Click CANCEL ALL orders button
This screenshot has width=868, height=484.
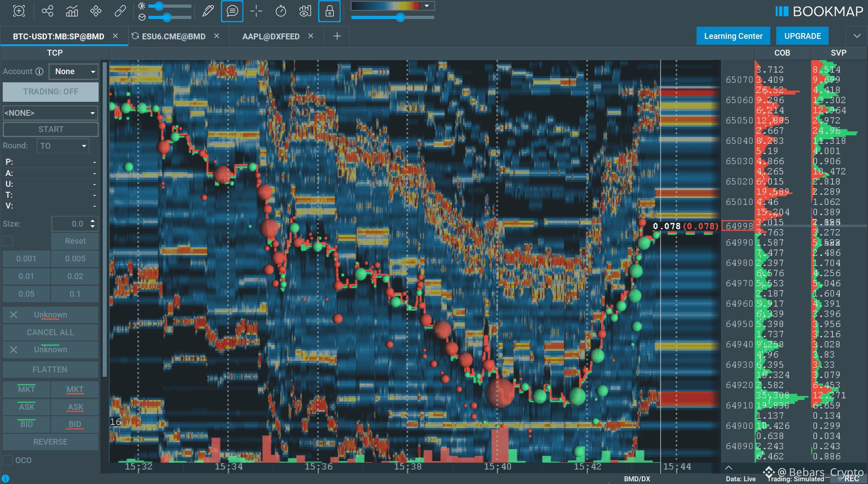coord(50,332)
